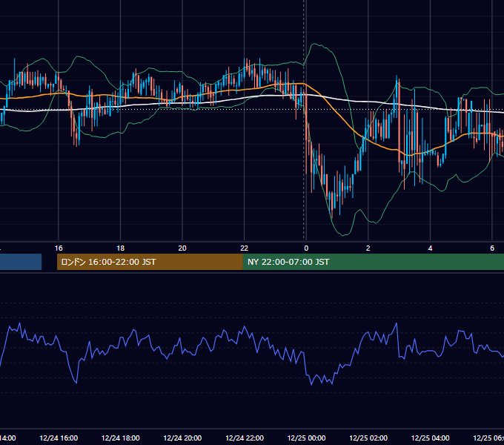Click the 12/25 04:00 time label

[431, 438]
